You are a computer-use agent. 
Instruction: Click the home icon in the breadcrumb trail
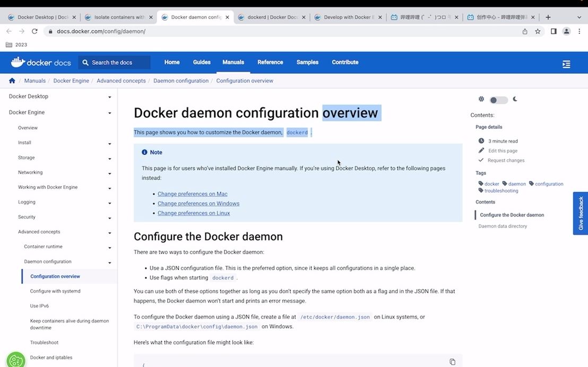pos(12,81)
